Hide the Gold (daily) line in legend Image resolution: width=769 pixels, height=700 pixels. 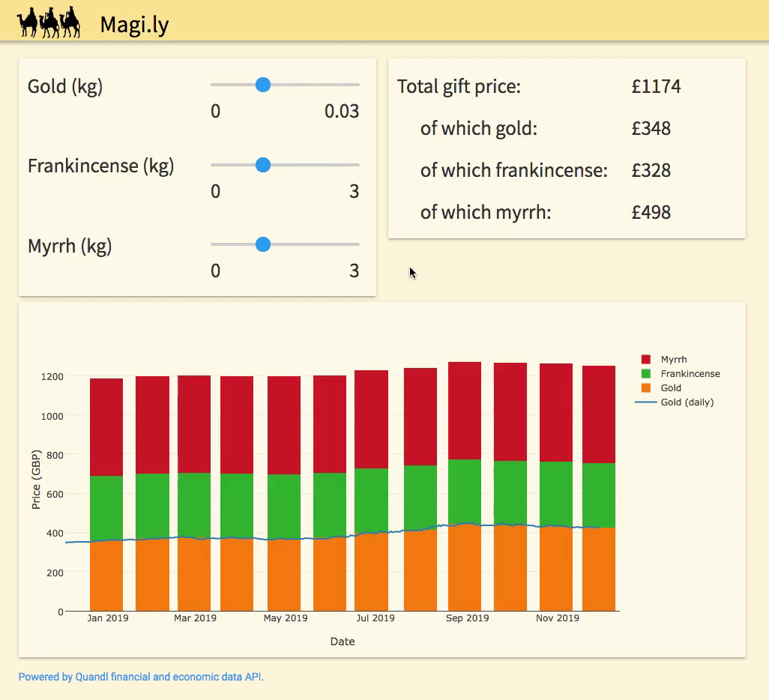pyautogui.click(x=687, y=402)
